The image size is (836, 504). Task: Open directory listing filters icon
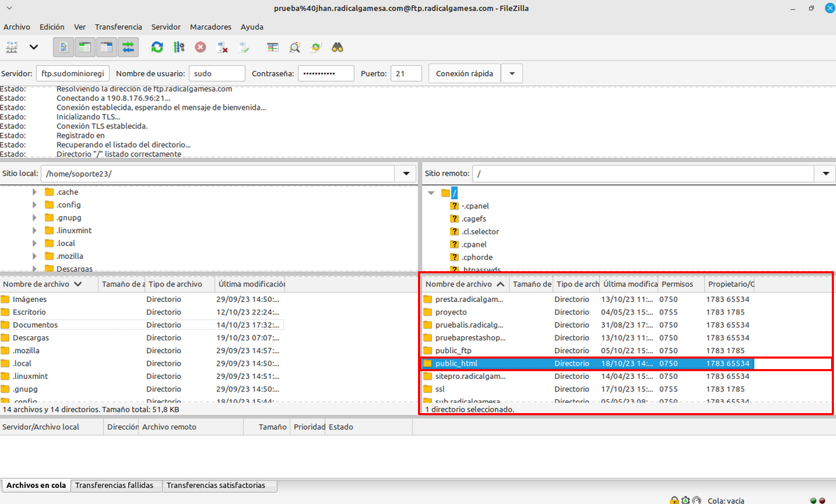click(273, 48)
